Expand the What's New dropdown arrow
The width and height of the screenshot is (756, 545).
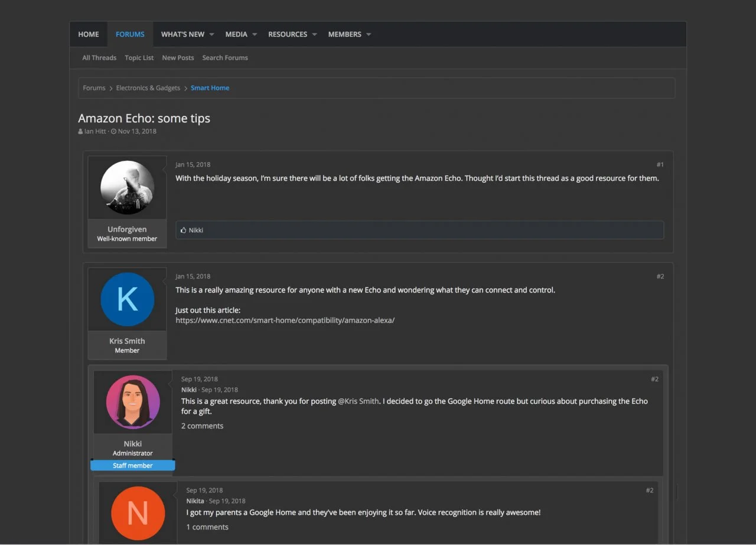[211, 34]
